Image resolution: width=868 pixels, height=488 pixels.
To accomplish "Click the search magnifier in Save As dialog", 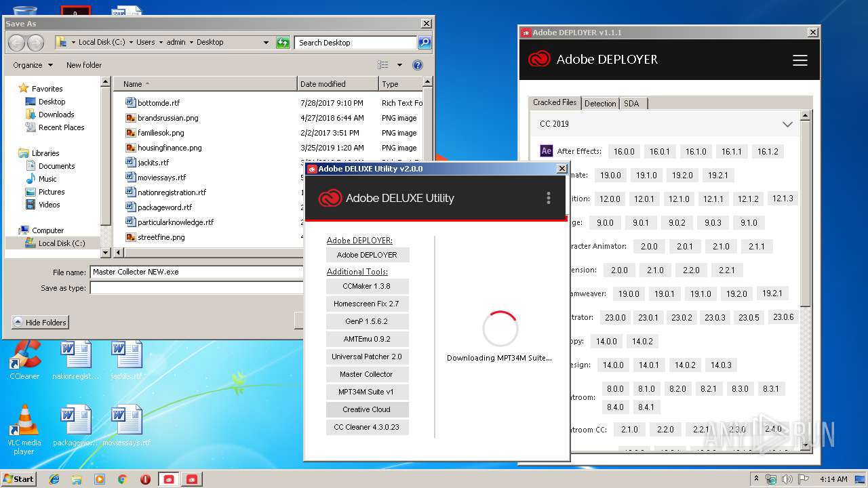I will coord(425,42).
